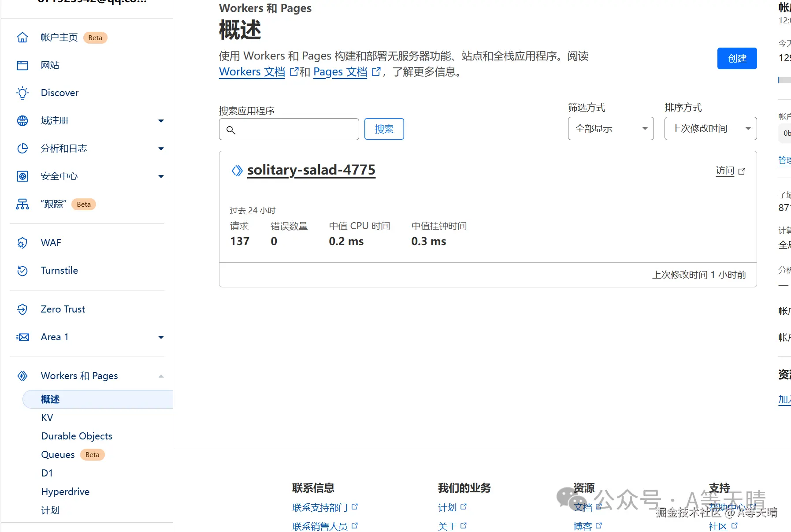Screen dimensions: 791x532
Task: Click the external link icon after Workers 文档
Action: pyautogui.click(x=294, y=72)
